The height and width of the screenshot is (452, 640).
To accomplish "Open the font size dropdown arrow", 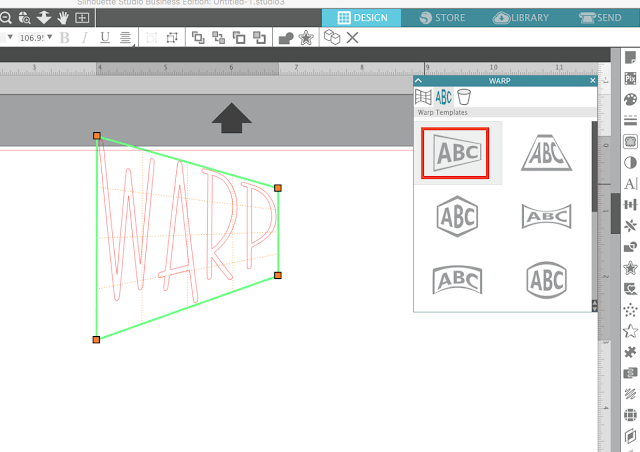I will point(50,37).
